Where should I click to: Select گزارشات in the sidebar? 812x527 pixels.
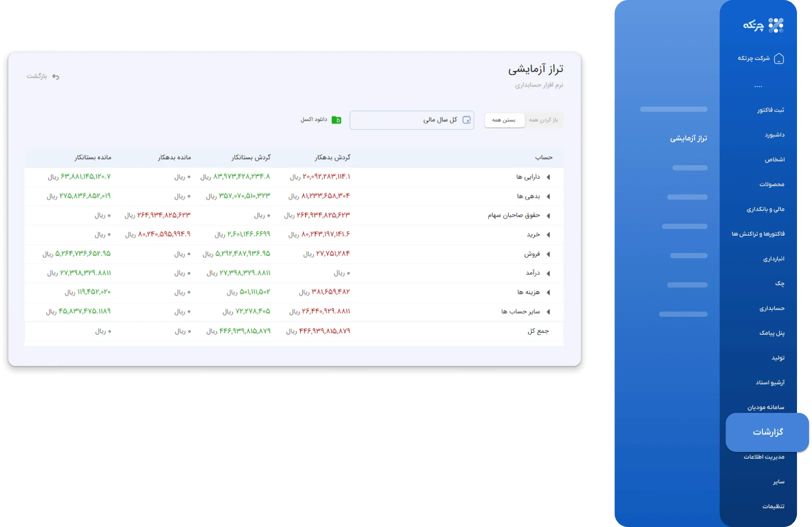767,432
